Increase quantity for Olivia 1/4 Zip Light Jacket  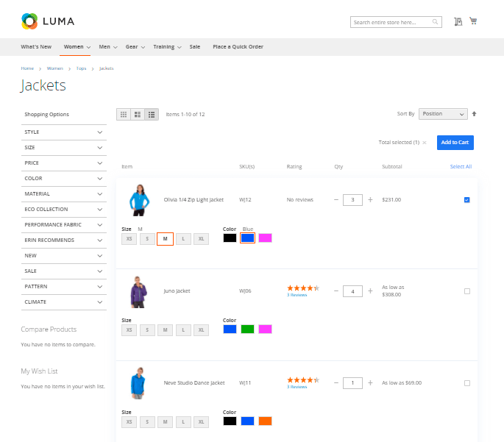(x=370, y=200)
